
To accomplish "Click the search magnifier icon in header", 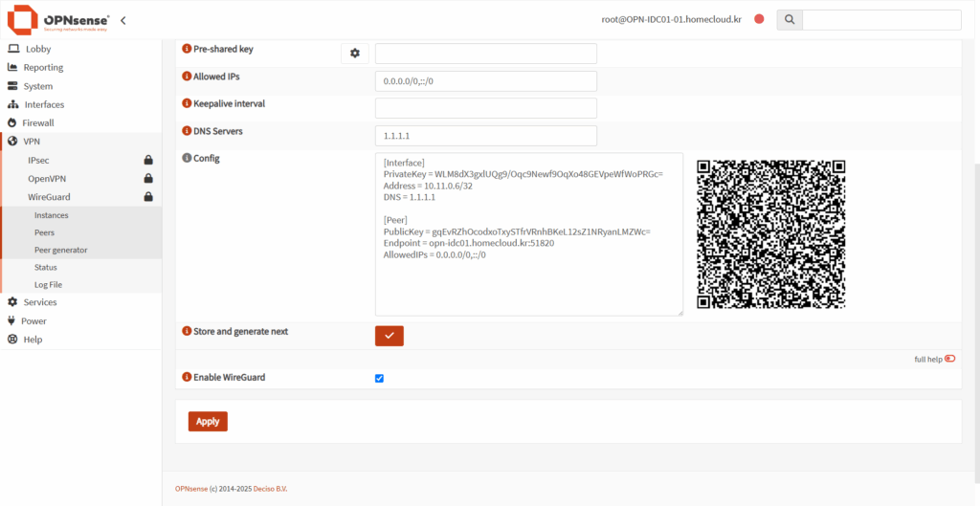I will 789,20.
